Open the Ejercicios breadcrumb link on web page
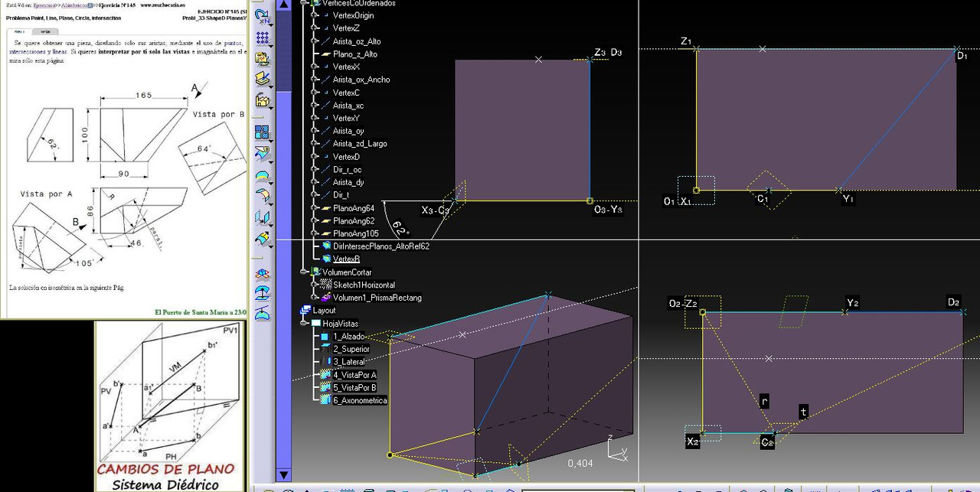Viewport: 980px width, 492px height. tap(44, 4)
